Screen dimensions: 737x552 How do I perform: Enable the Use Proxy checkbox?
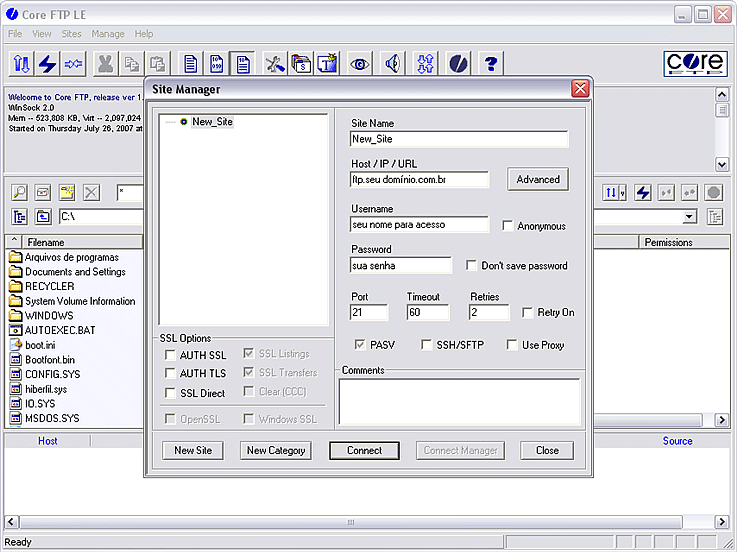[512, 345]
